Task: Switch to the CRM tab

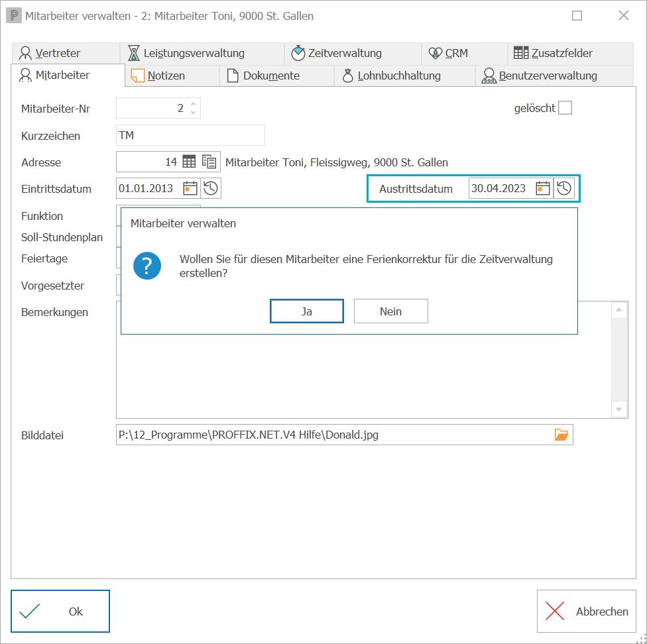Action: tap(465, 53)
